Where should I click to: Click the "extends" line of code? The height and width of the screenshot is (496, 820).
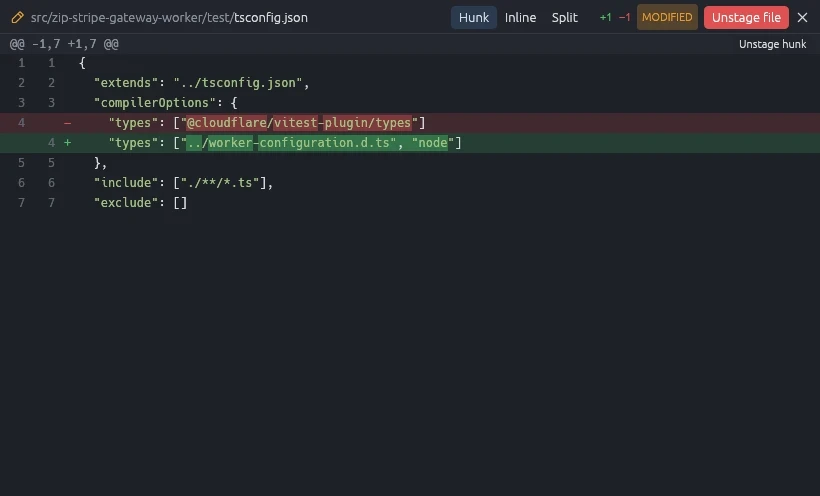tap(410, 83)
